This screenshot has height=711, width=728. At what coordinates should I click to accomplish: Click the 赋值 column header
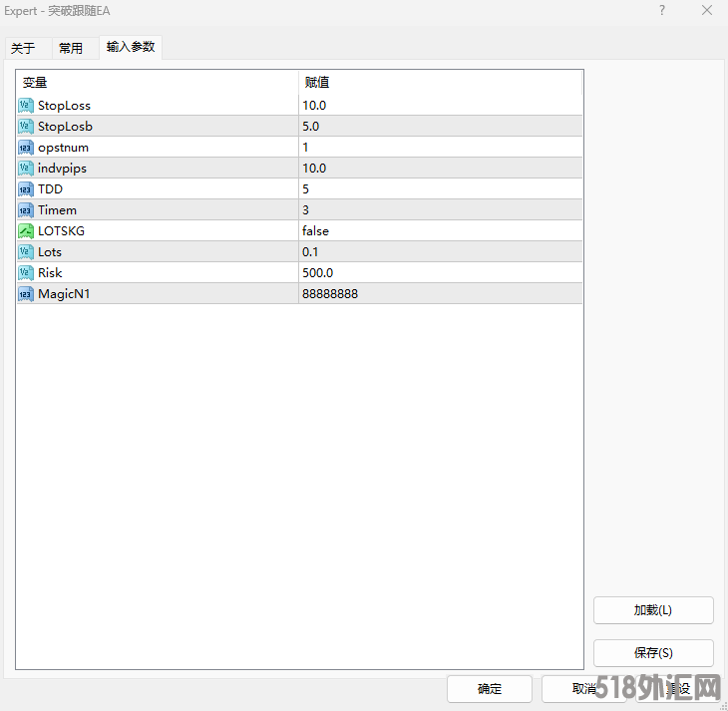pyautogui.click(x=440, y=83)
